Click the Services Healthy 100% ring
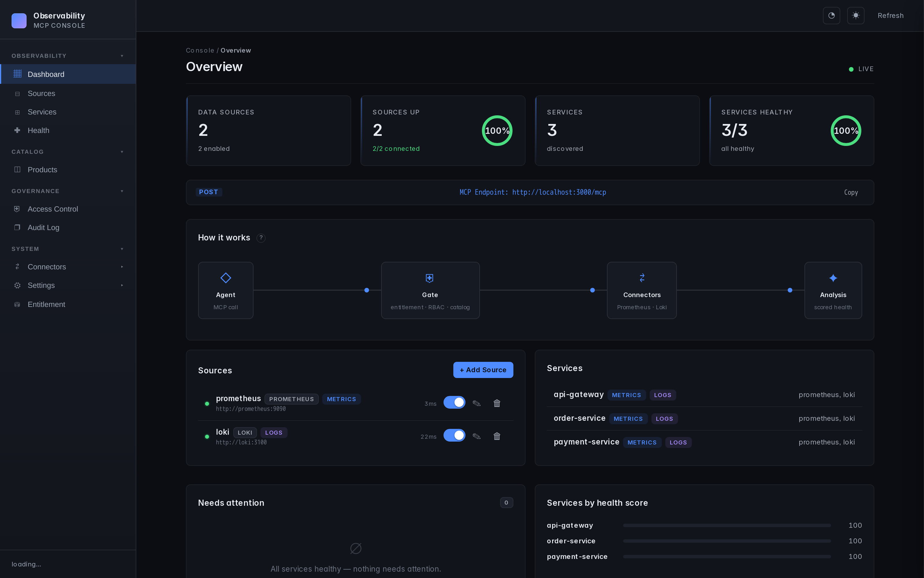 (846, 130)
